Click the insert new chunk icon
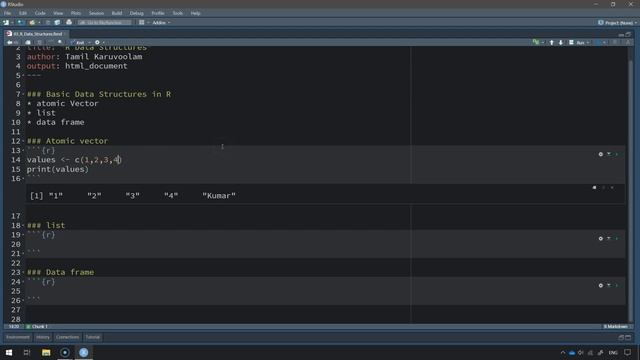Image resolution: width=640 pixels, height=360 pixels. [x=536, y=42]
